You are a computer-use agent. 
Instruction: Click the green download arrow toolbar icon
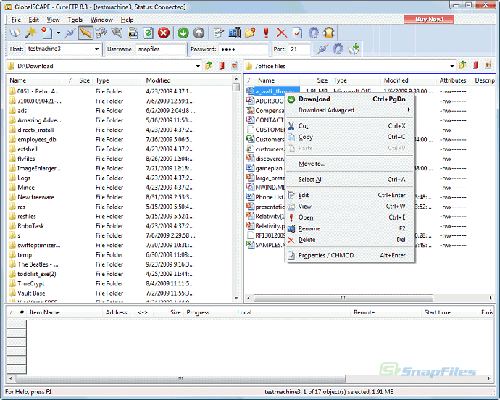point(183,33)
